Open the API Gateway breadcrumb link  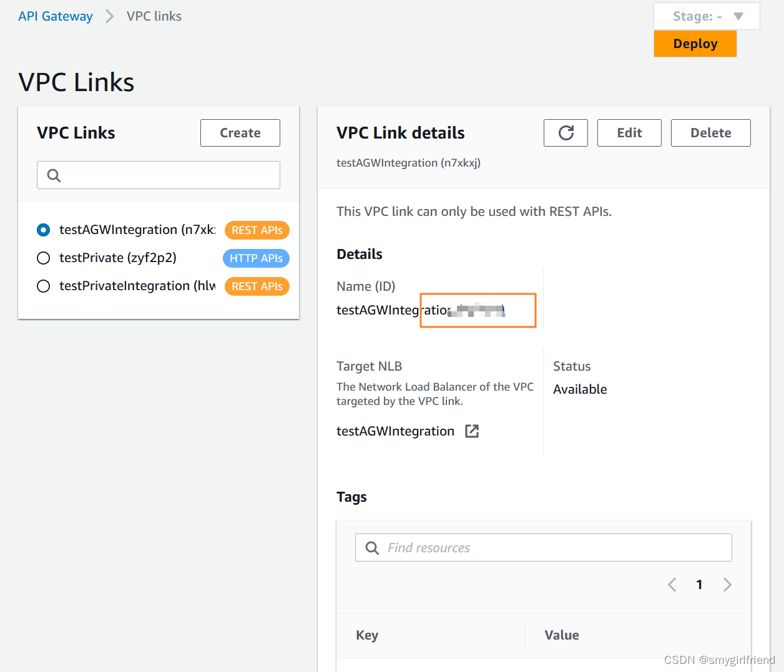pos(55,16)
